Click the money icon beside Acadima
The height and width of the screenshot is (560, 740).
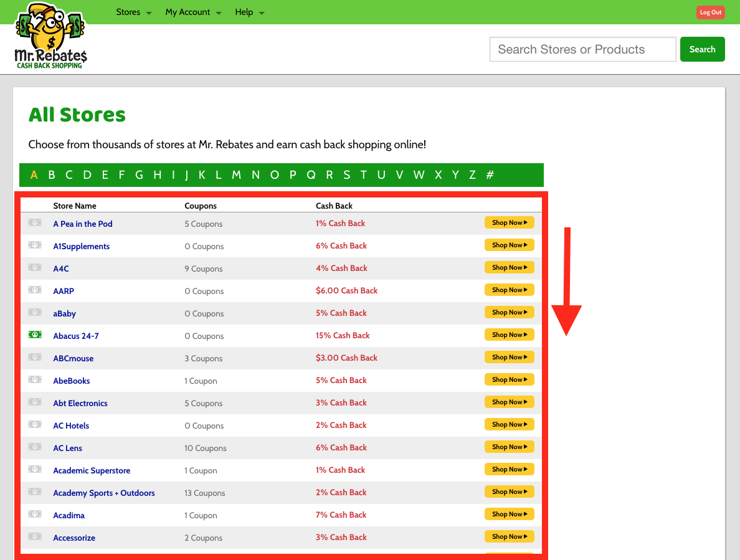(35, 515)
